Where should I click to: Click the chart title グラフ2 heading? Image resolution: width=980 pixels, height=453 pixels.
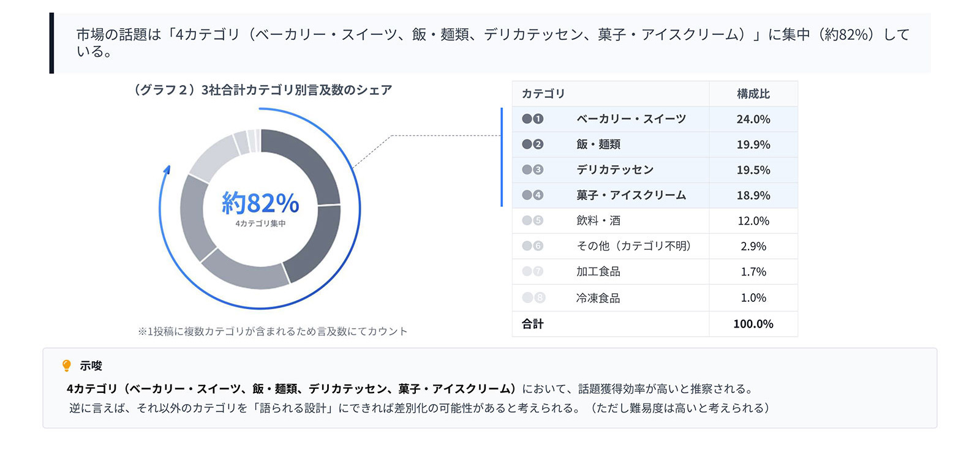pyautogui.click(x=262, y=90)
